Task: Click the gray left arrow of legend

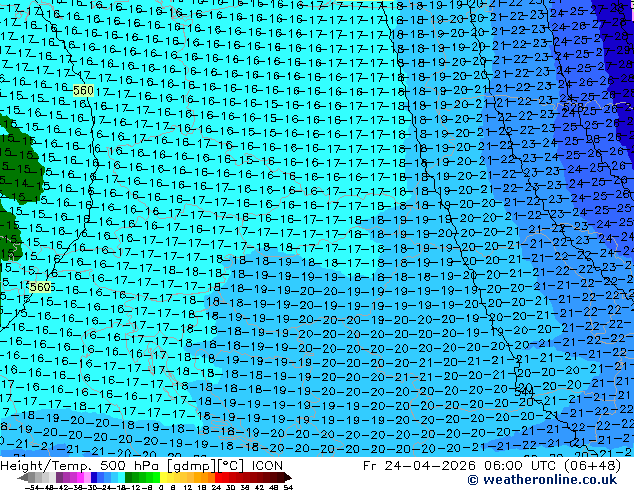Action: 23,478
